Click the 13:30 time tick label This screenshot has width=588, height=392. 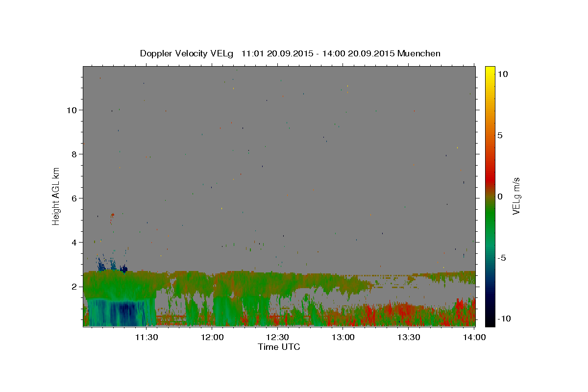(409, 337)
